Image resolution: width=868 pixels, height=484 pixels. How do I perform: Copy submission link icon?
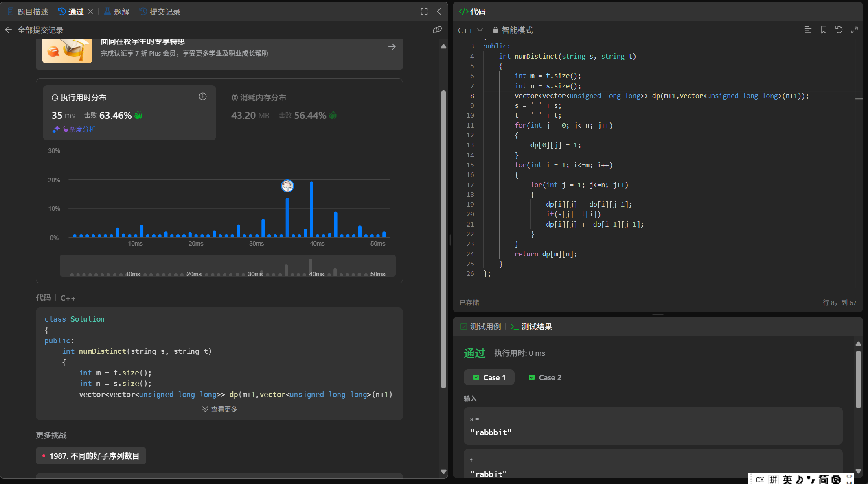pyautogui.click(x=437, y=30)
